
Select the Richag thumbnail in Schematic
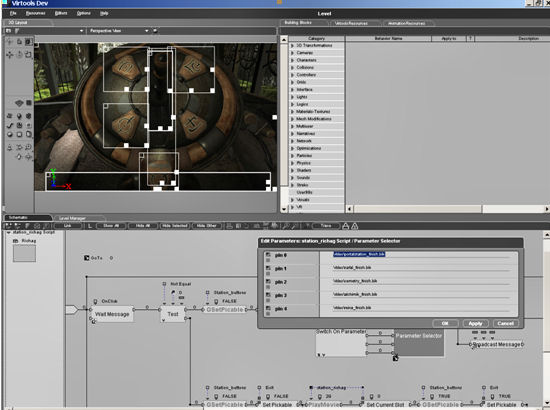point(24,253)
